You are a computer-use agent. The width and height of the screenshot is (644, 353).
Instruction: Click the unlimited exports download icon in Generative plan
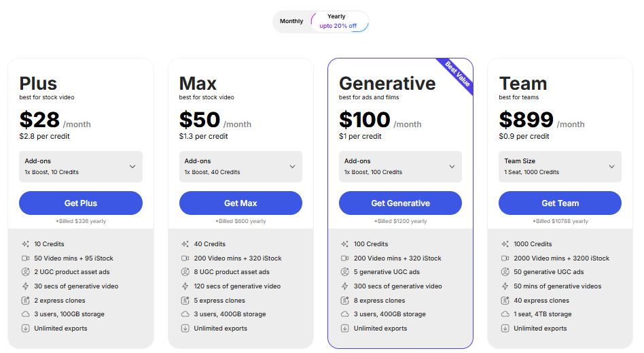(x=345, y=329)
